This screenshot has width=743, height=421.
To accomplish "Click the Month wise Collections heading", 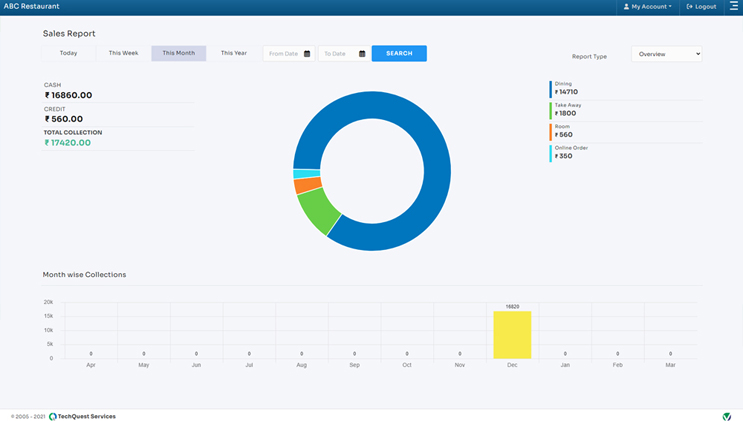I will pyautogui.click(x=84, y=275).
